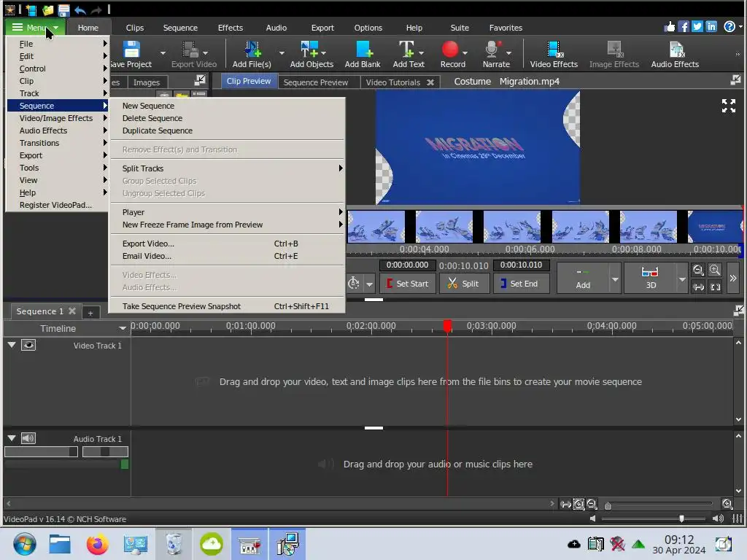
Task: Click the zoom-out magnifier in the clip preview
Action: (698, 270)
